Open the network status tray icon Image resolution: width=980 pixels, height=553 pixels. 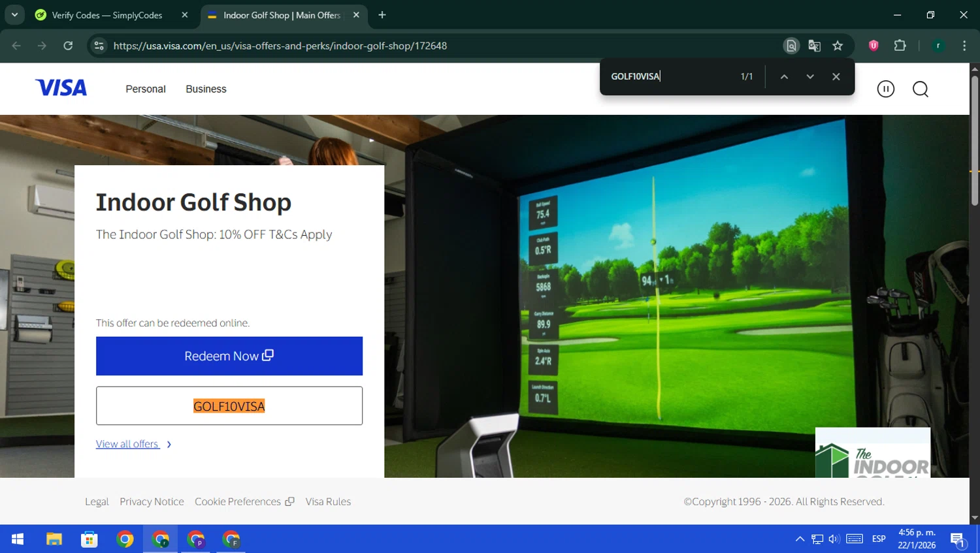pyautogui.click(x=817, y=539)
